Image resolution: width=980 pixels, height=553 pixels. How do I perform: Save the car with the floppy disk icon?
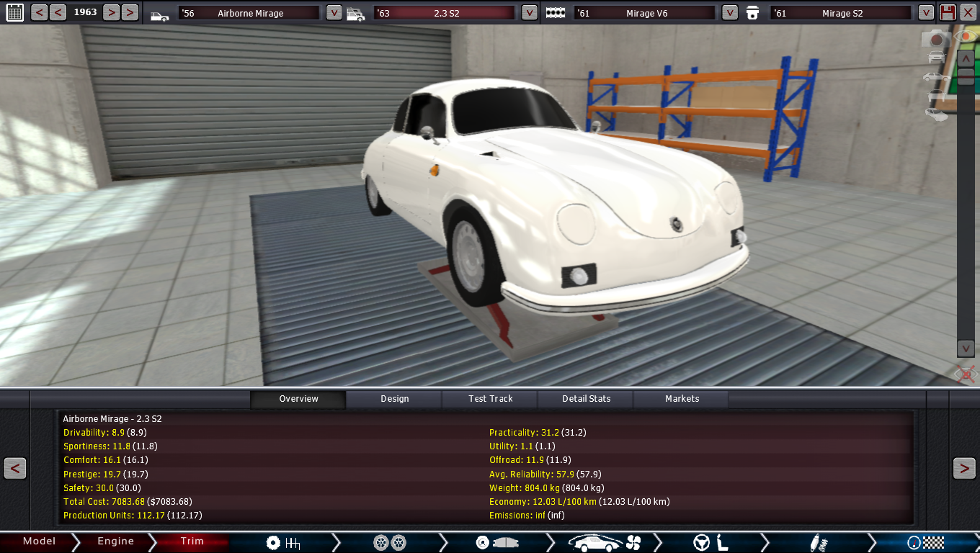pos(948,12)
